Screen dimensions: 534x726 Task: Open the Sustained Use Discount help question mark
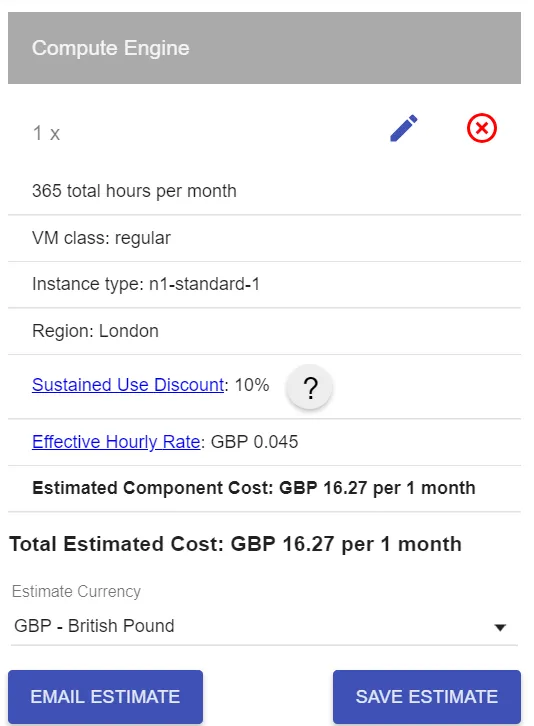(x=310, y=387)
